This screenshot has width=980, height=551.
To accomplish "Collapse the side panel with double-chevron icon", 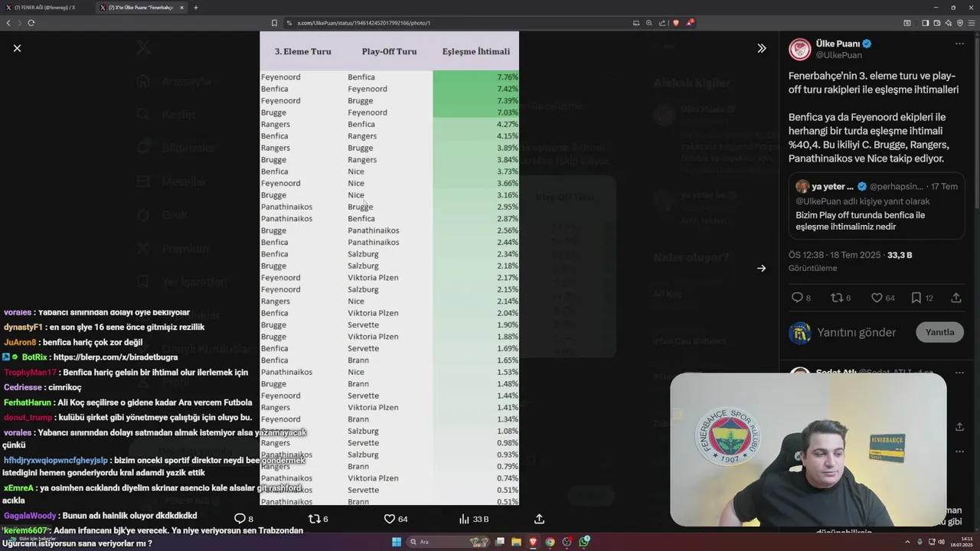I will 762,48.
